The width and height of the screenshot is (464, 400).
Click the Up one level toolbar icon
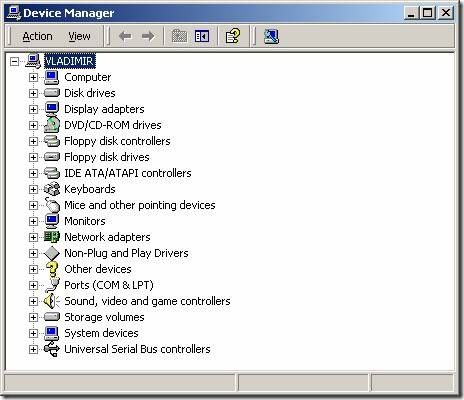click(x=179, y=36)
